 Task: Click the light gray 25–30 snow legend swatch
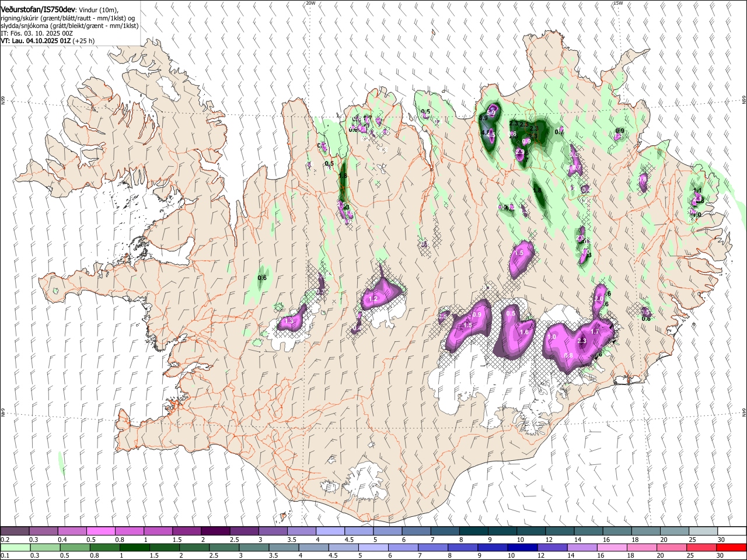click(703, 531)
